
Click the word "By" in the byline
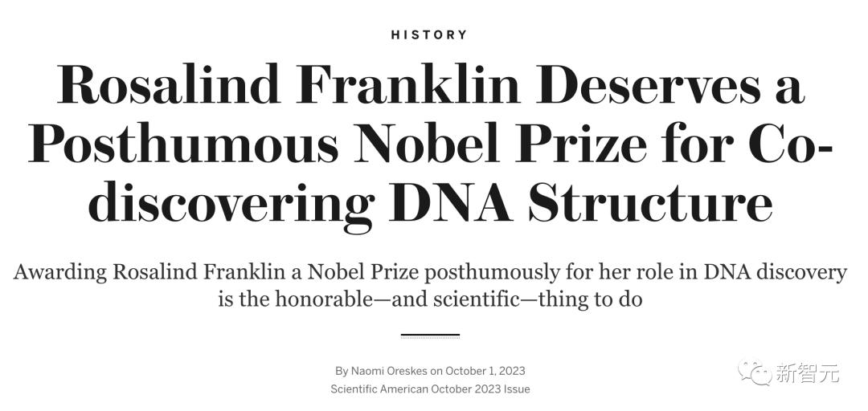pos(342,371)
